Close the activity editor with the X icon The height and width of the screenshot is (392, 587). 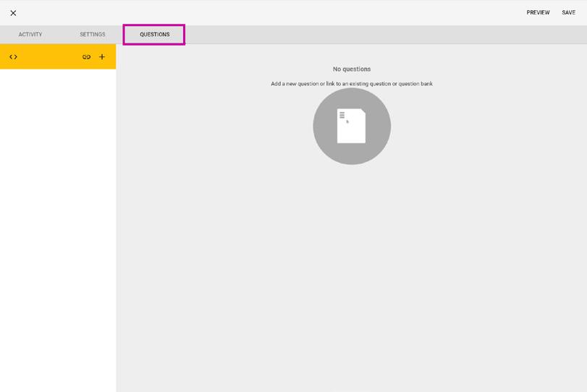[13, 13]
